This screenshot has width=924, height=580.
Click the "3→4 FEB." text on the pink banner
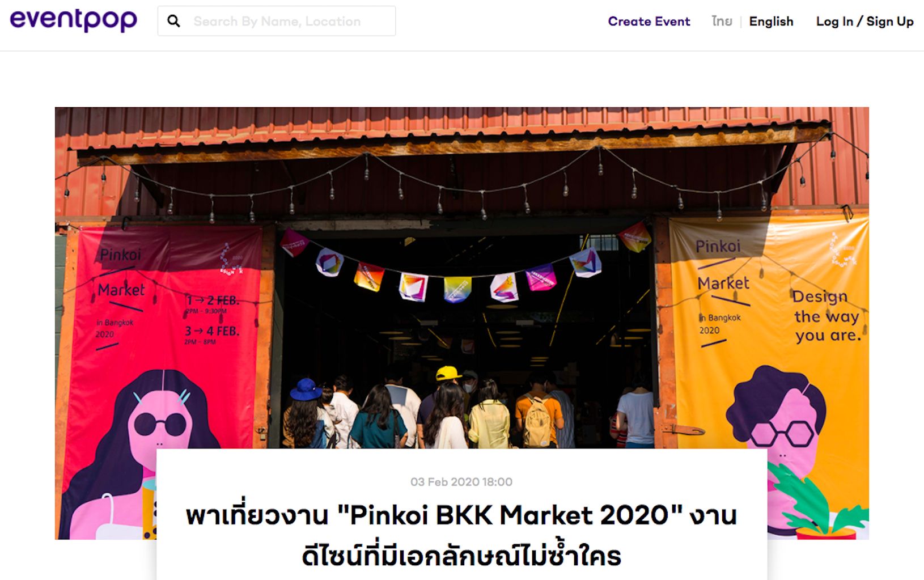pos(213,331)
